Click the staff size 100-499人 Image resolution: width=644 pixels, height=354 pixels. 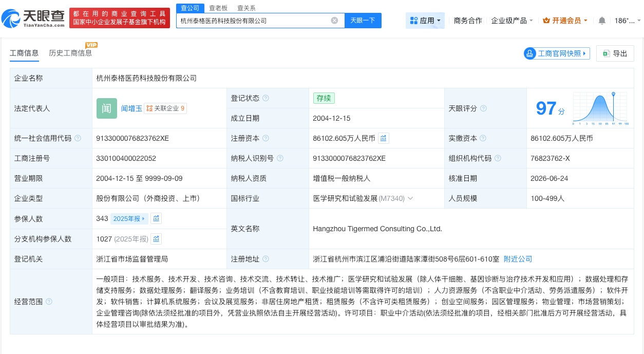(547, 198)
